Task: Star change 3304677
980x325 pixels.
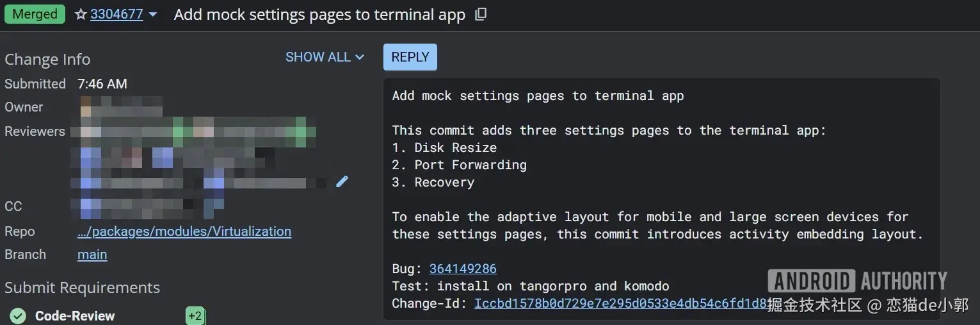Action: pyautogui.click(x=81, y=14)
